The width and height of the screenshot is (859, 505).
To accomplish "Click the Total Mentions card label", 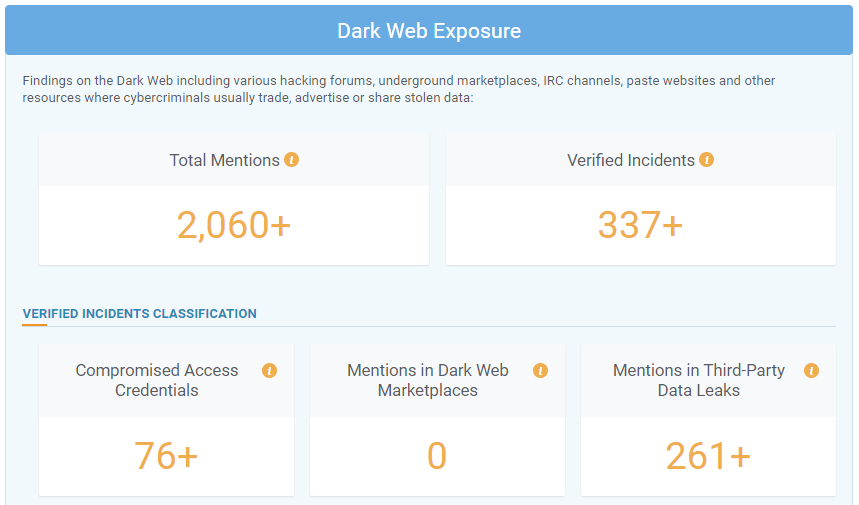I will [224, 160].
